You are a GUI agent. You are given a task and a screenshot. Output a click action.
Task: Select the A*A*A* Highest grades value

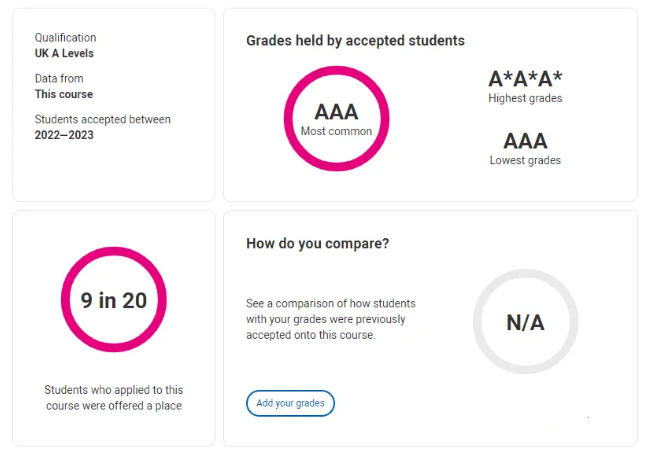525,79
